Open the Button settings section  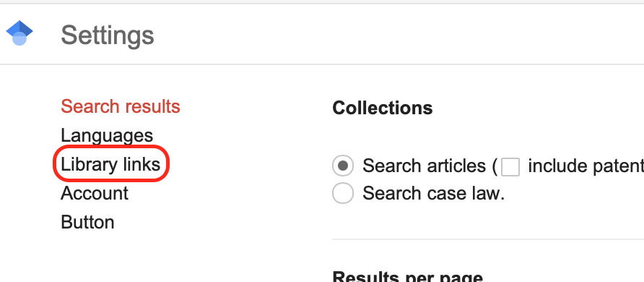pos(87,223)
